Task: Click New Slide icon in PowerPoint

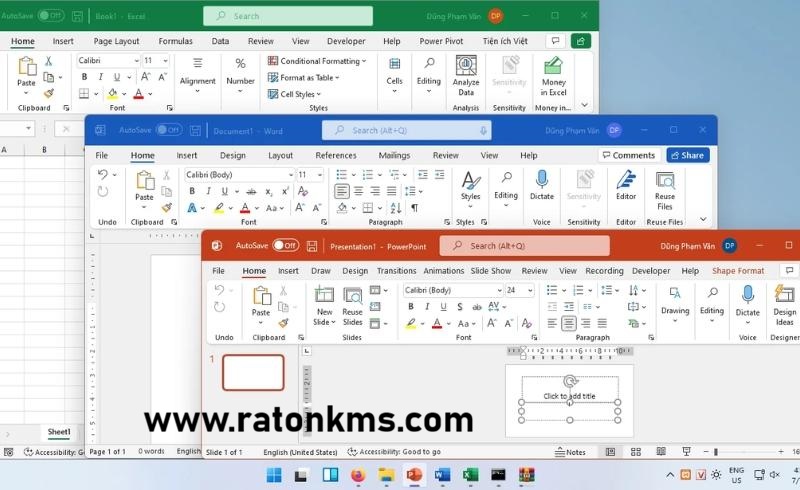Action: pyautogui.click(x=324, y=295)
